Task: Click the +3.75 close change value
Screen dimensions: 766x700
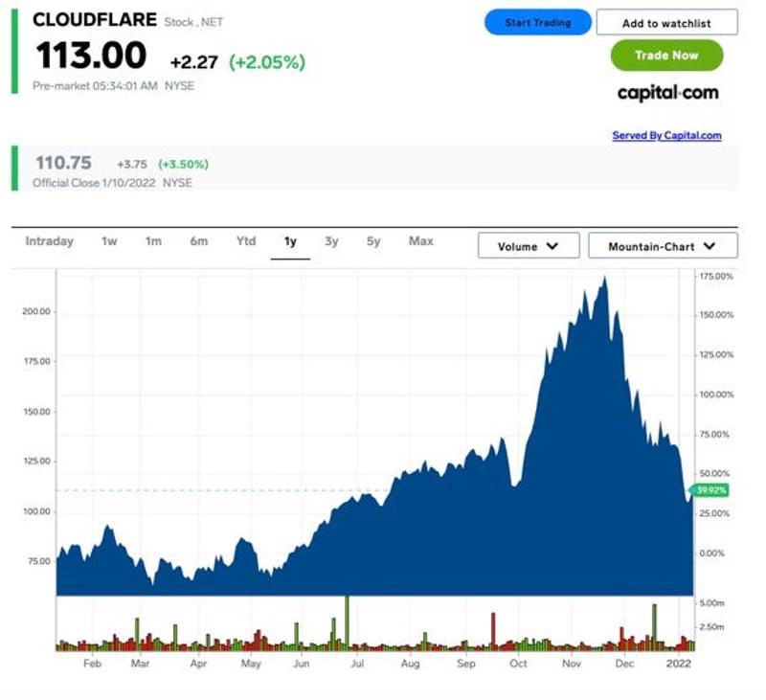Action: tap(132, 164)
